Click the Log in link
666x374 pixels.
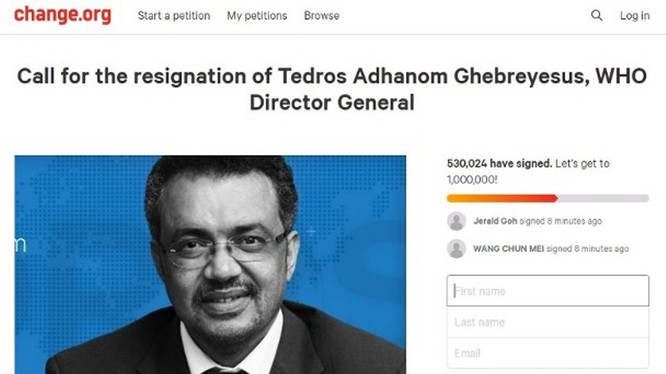pyautogui.click(x=635, y=16)
